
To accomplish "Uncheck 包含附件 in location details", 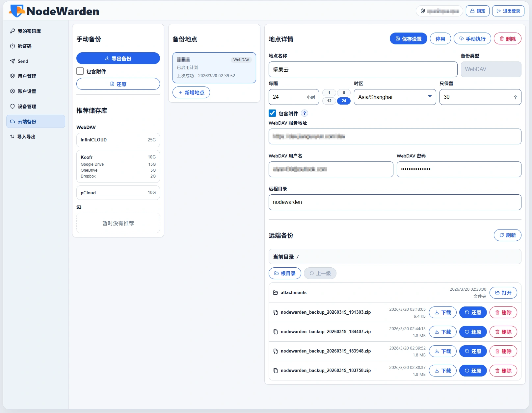I will (272, 113).
